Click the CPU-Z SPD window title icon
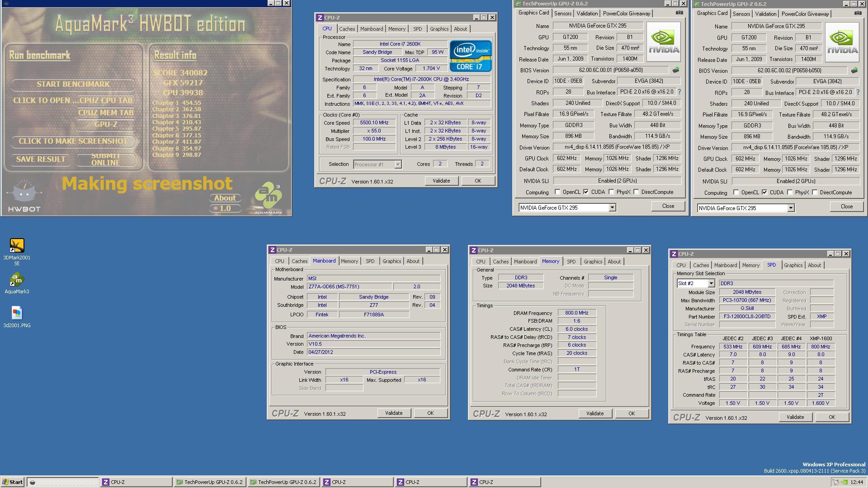Screen dimensions: 868x488 tap(674, 254)
